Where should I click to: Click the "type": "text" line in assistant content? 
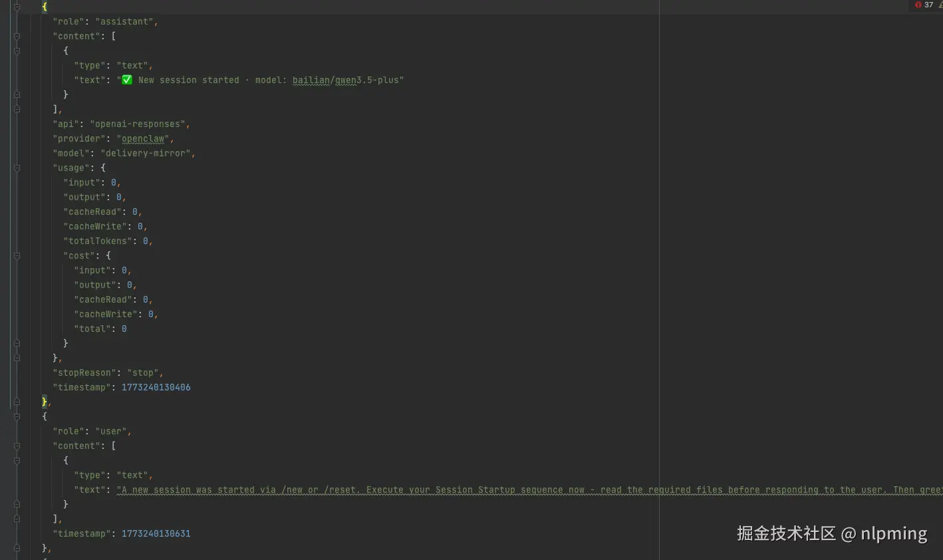pos(114,66)
